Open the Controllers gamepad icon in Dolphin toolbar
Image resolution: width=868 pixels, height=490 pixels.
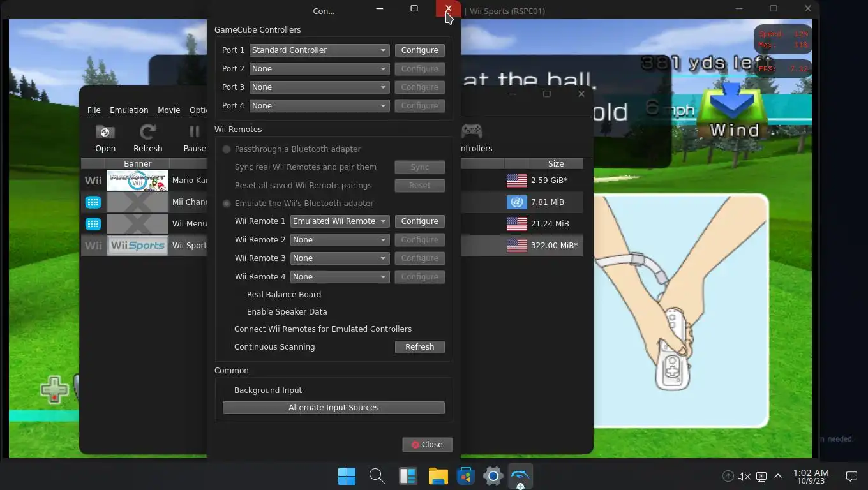click(x=472, y=131)
